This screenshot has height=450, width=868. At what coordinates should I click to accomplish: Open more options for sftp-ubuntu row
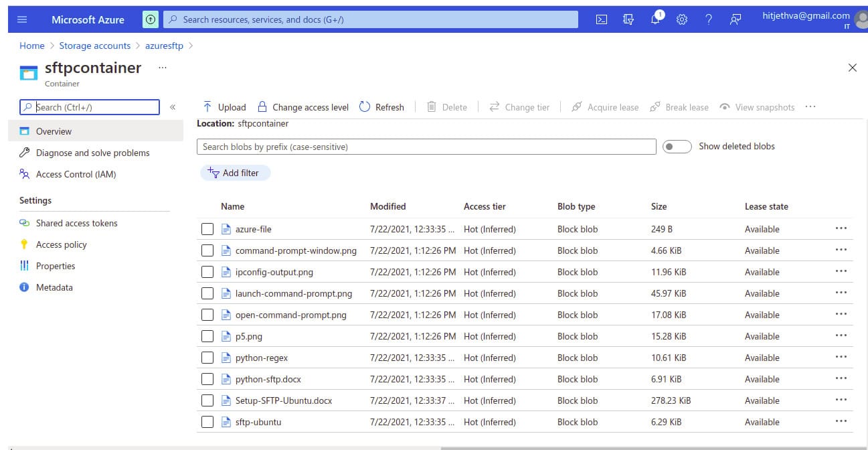coord(841,422)
